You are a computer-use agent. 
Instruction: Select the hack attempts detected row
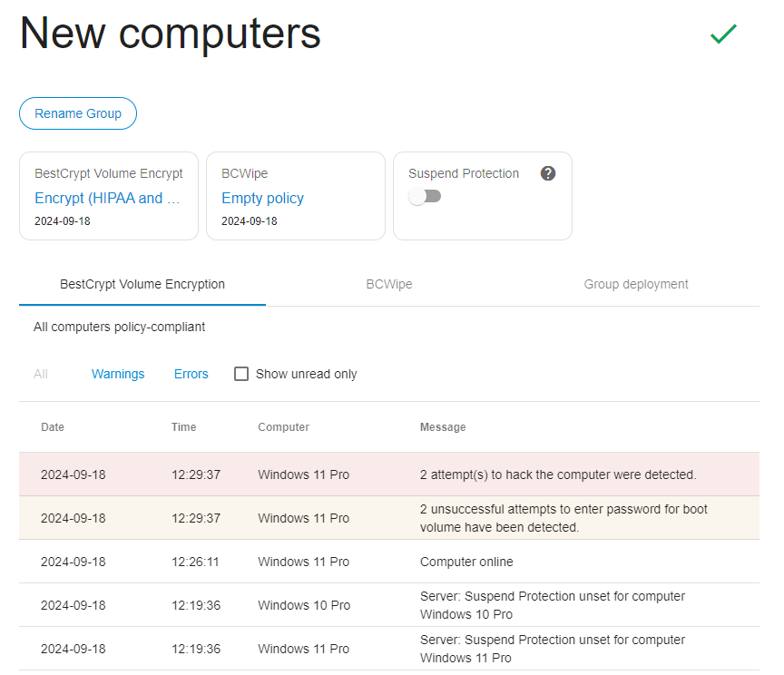click(389, 474)
